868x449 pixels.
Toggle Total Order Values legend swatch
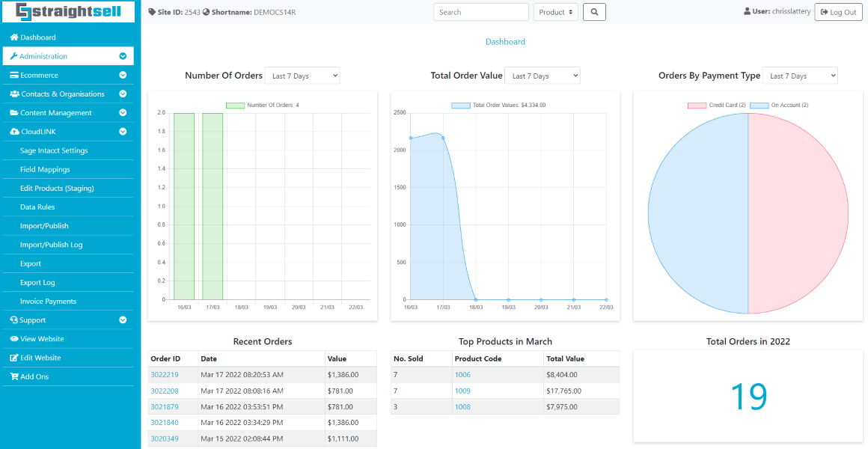[461, 106]
